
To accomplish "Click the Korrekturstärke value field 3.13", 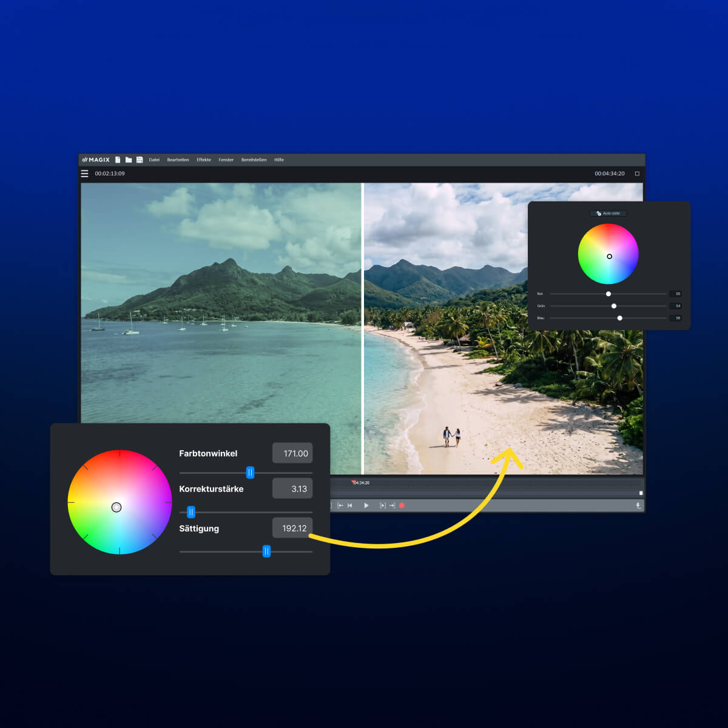I will 292,488.
